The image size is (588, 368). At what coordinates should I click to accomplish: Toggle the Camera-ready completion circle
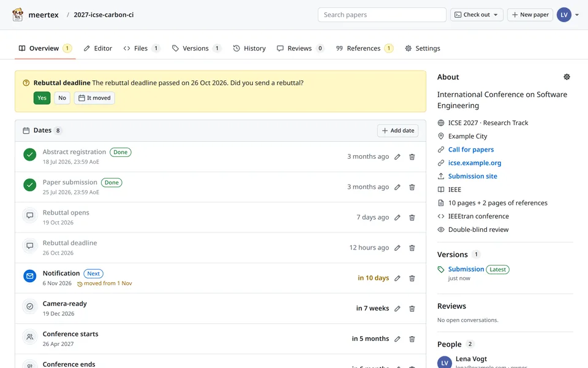pos(29,307)
